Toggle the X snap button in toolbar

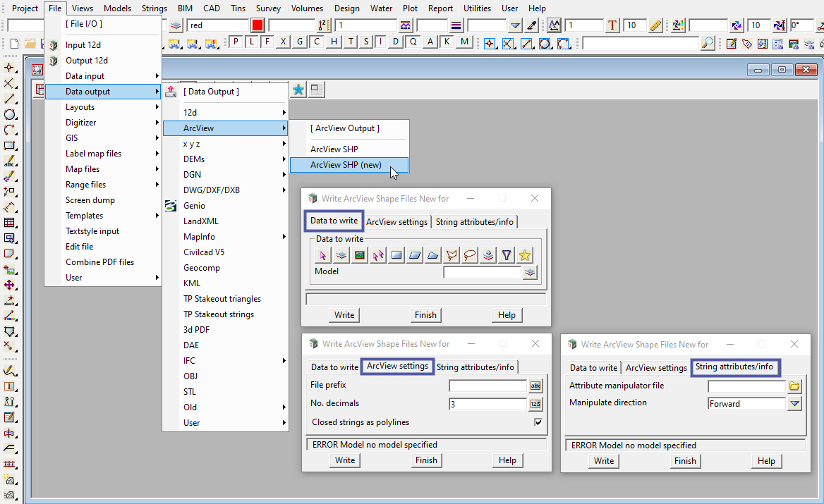pos(284,42)
